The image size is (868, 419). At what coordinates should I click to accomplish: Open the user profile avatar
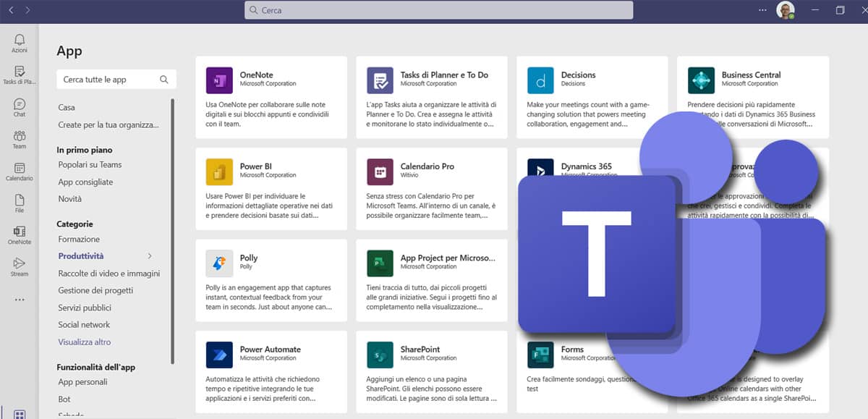point(785,10)
